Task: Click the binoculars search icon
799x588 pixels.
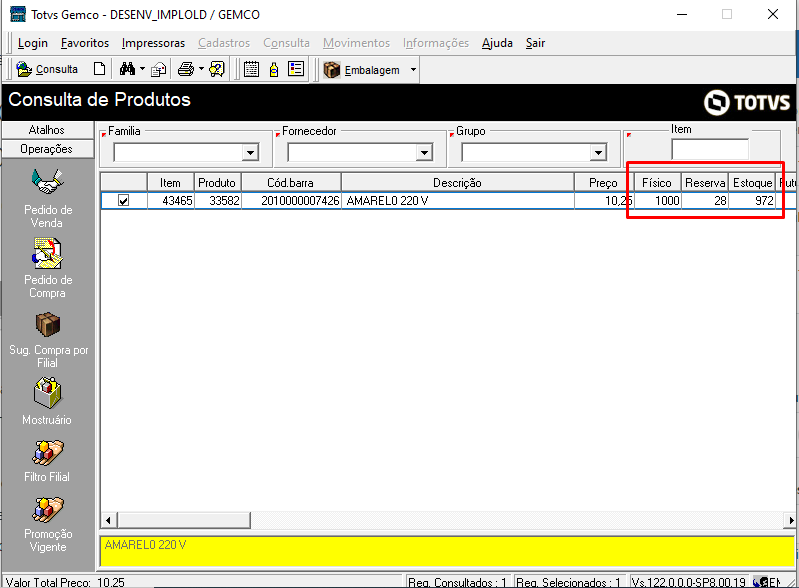Action: 127,69
